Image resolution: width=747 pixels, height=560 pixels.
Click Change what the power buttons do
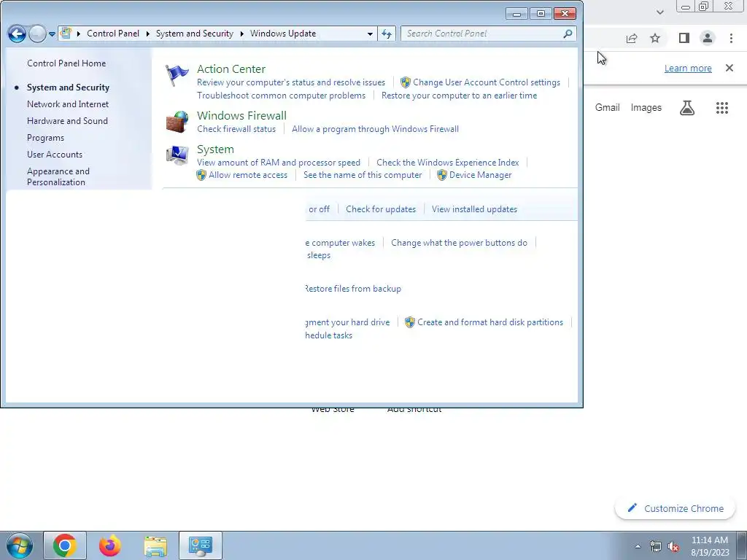click(460, 243)
